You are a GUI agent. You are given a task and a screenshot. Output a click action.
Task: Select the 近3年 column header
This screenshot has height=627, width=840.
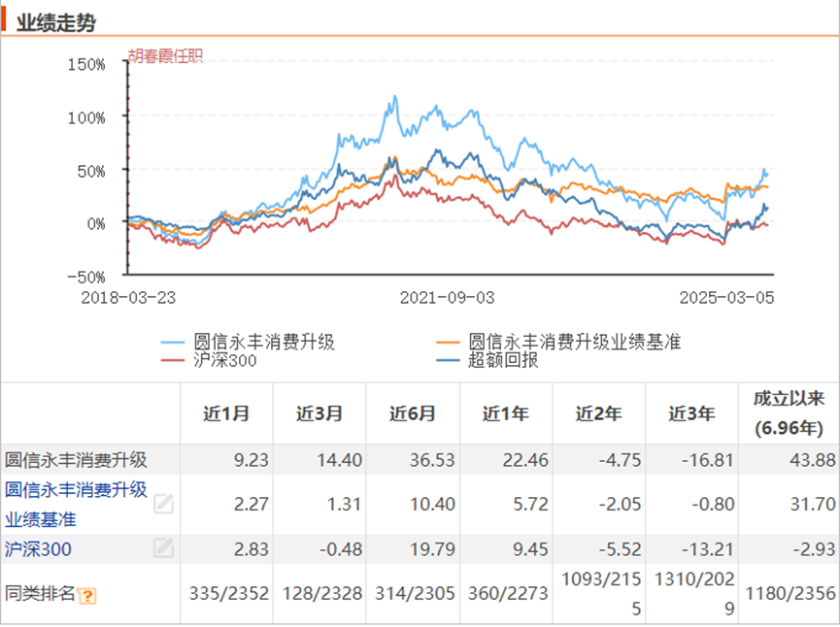tap(691, 413)
